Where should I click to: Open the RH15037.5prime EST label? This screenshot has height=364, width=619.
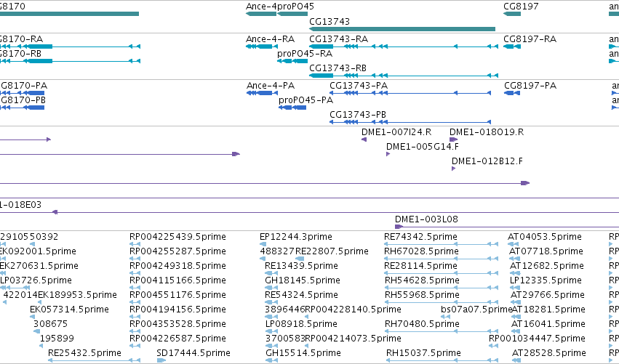click(x=423, y=353)
